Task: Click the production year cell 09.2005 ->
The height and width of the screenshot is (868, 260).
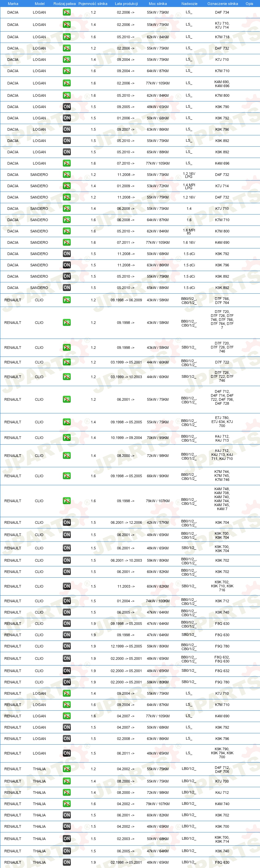Action: point(126,107)
